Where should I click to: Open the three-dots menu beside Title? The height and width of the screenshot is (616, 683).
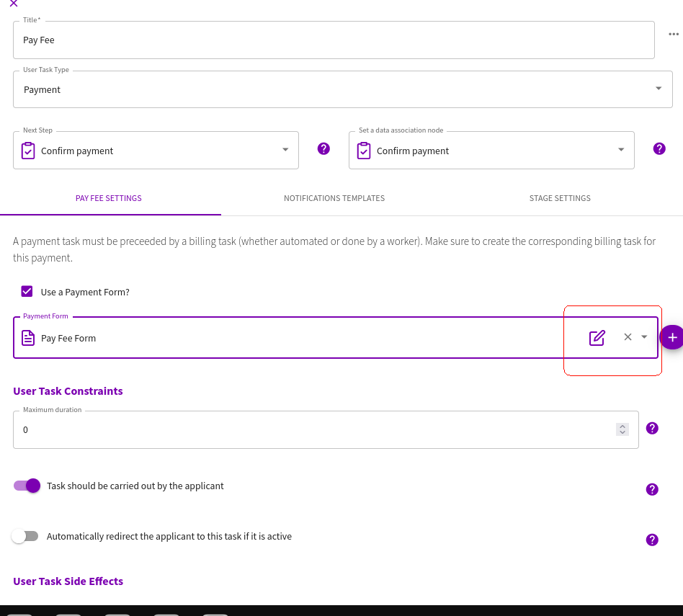(x=674, y=34)
